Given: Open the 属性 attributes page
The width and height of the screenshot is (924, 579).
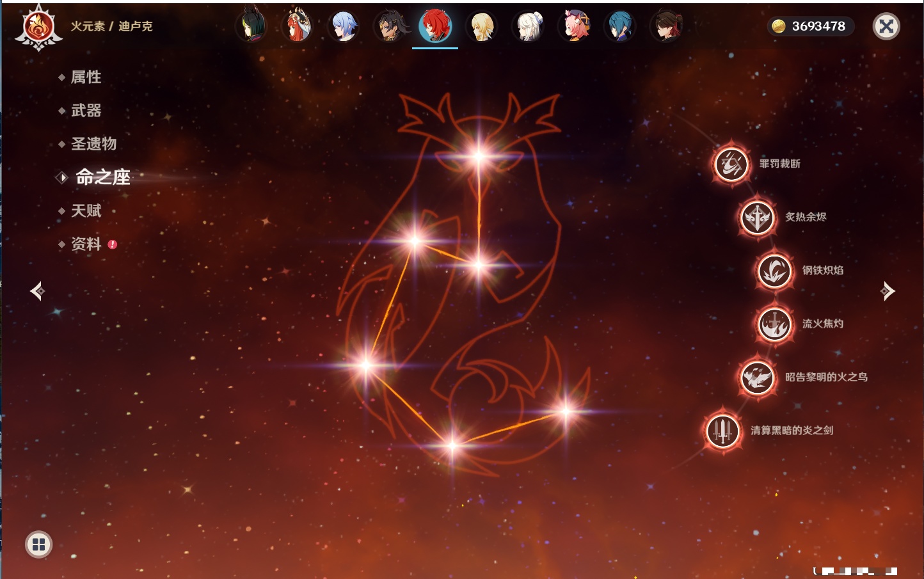Looking at the screenshot, I should coord(86,77).
